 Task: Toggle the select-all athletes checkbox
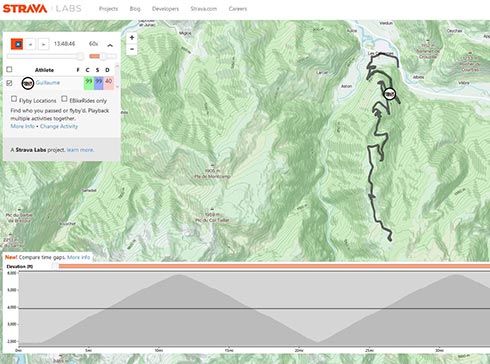pos(9,69)
